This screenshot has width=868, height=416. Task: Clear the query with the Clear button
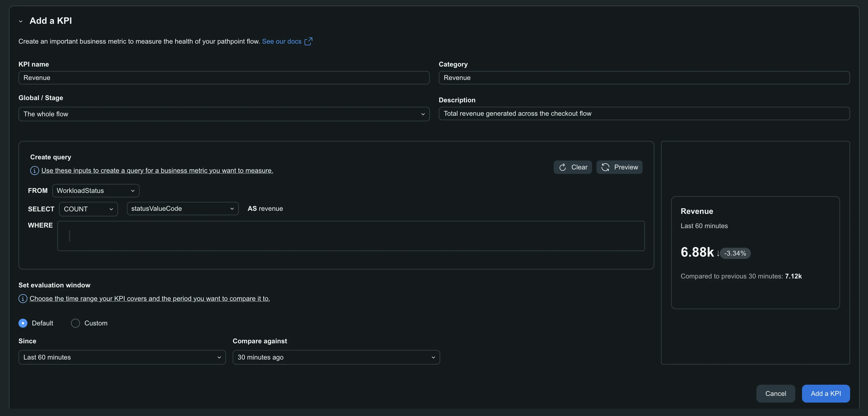(x=572, y=167)
